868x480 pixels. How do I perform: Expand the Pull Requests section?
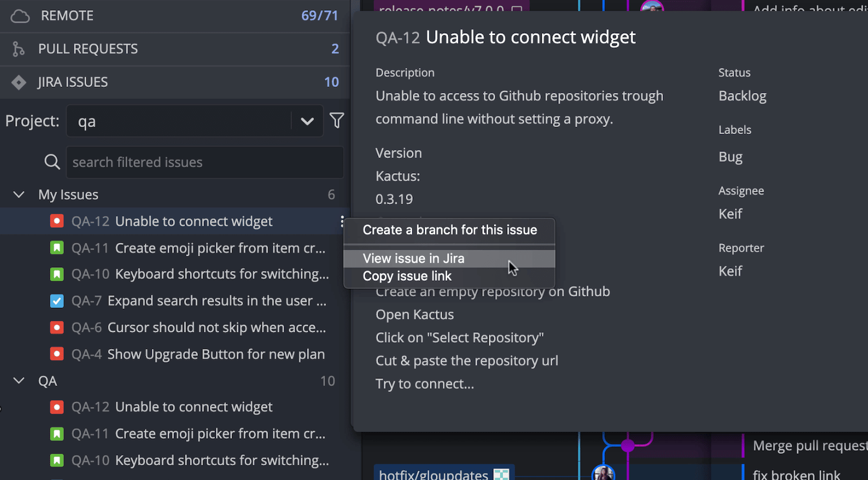[x=88, y=49]
